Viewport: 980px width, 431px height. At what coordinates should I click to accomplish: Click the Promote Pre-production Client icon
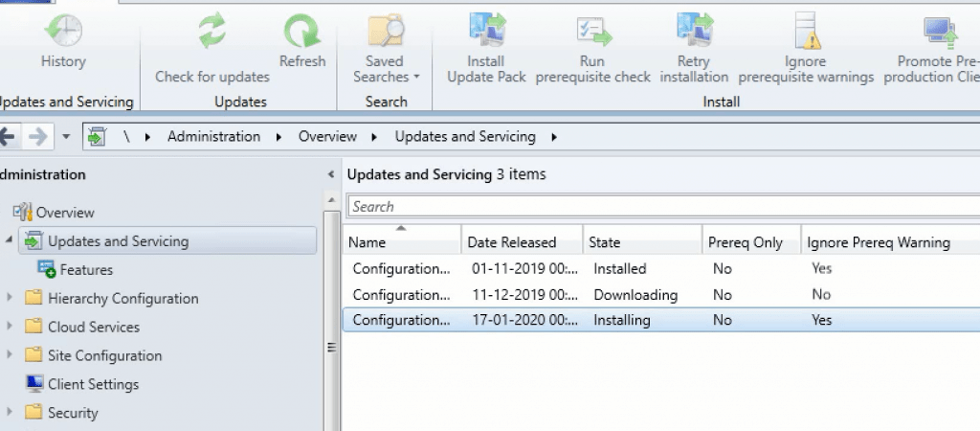click(x=940, y=33)
